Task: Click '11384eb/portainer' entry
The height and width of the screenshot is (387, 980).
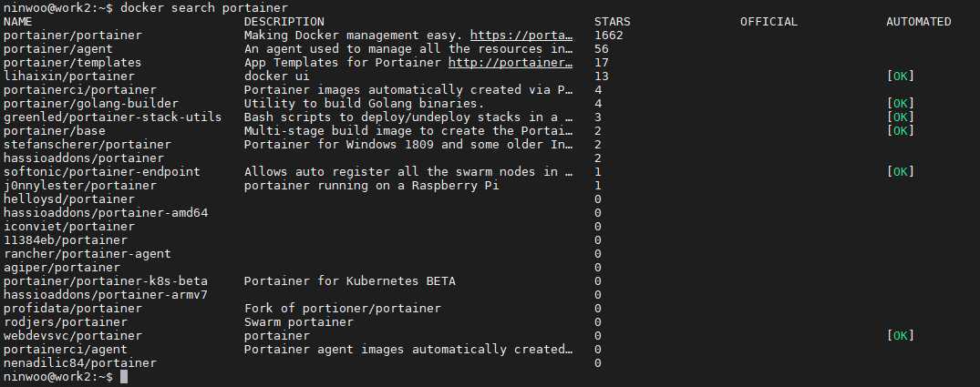Action: (x=65, y=240)
